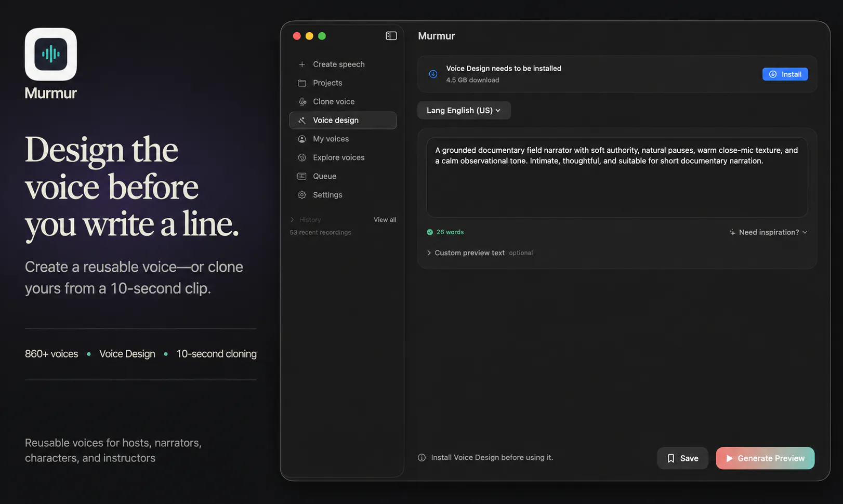Click the green zoom window button
The height and width of the screenshot is (504, 843).
322,36
